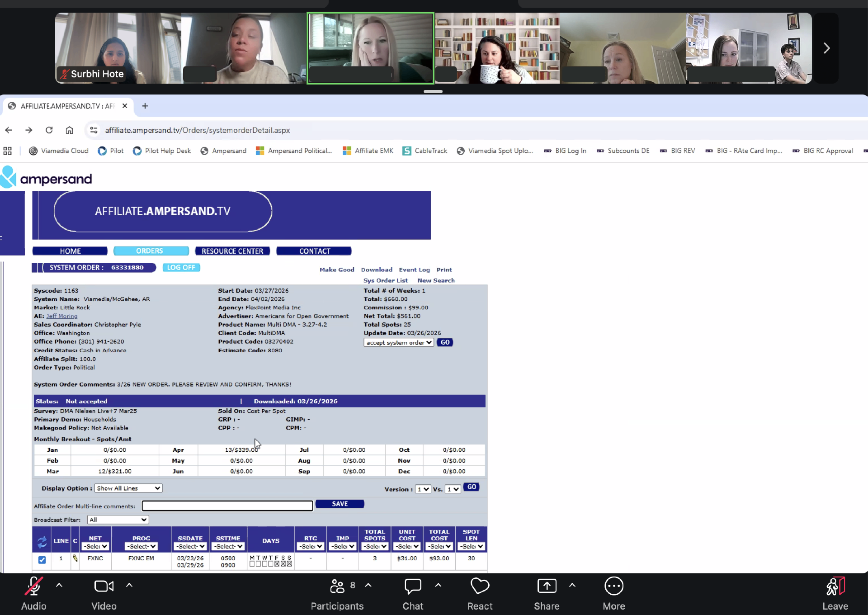The width and height of the screenshot is (868, 615).
Task: Go to the HOME menu
Action: (70, 251)
